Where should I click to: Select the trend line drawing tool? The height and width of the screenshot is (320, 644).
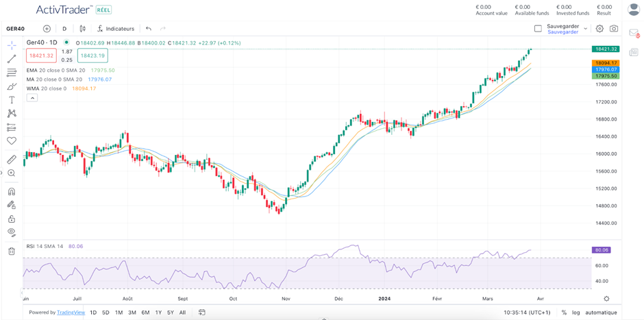(x=12, y=59)
